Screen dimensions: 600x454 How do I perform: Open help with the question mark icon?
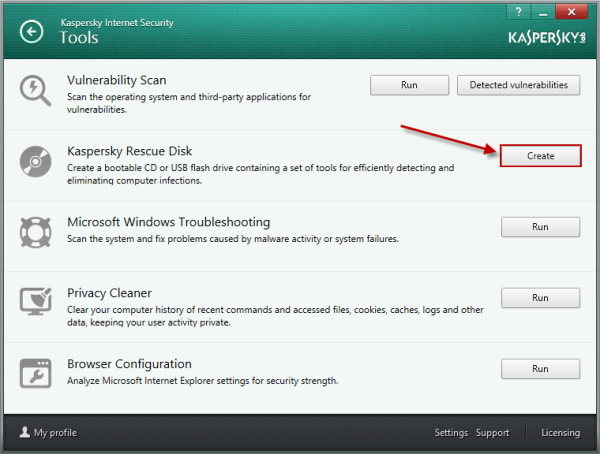[518, 10]
